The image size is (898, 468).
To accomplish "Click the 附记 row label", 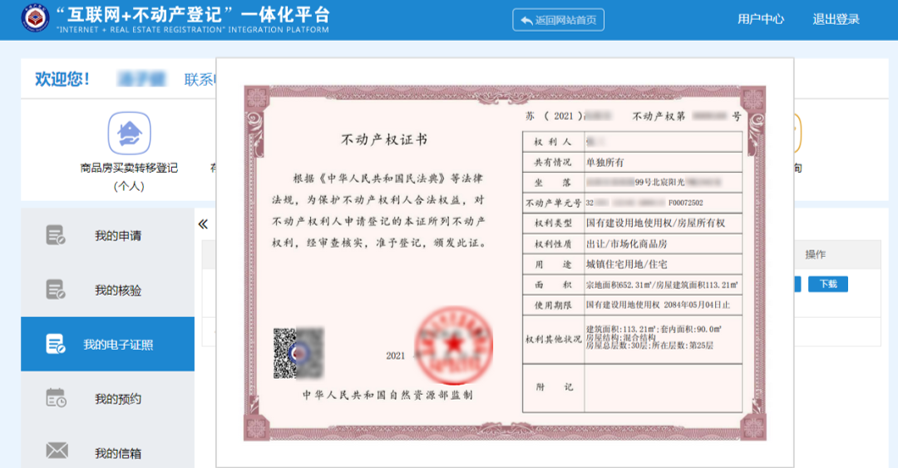I will click(x=553, y=387).
